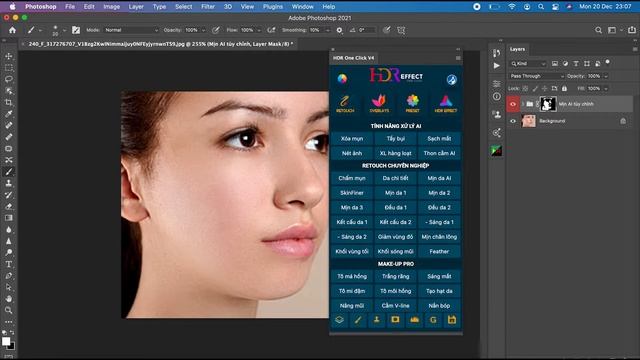Image resolution: width=640 pixels, height=360 pixels.
Task: Open the Image menu
Action: tap(111, 7)
